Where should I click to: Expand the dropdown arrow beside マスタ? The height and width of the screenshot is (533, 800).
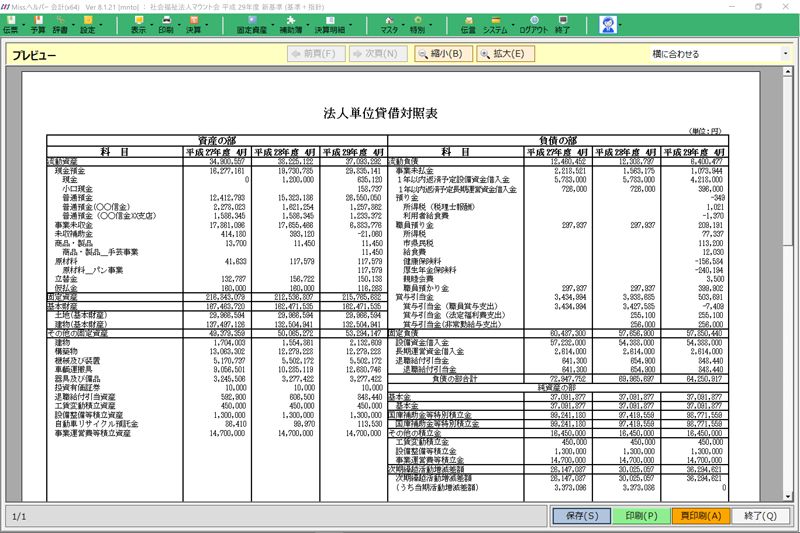coord(403,24)
